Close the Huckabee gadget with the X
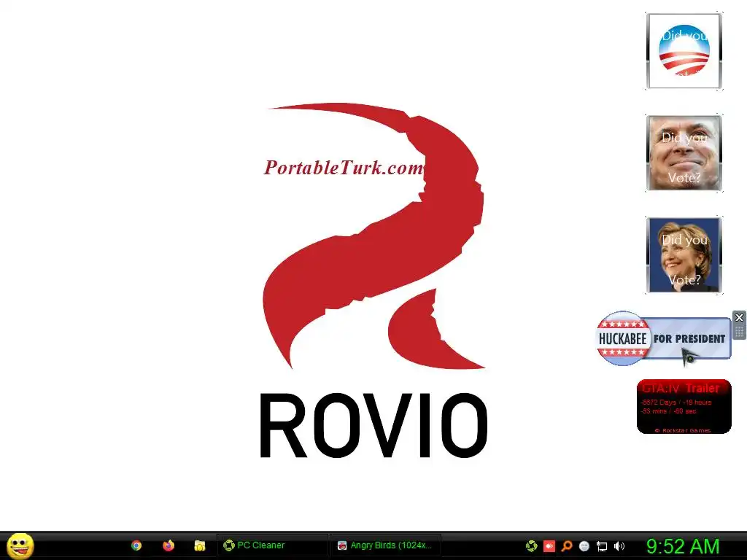The height and width of the screenshot is (560, 747). [x=739, y=317]
